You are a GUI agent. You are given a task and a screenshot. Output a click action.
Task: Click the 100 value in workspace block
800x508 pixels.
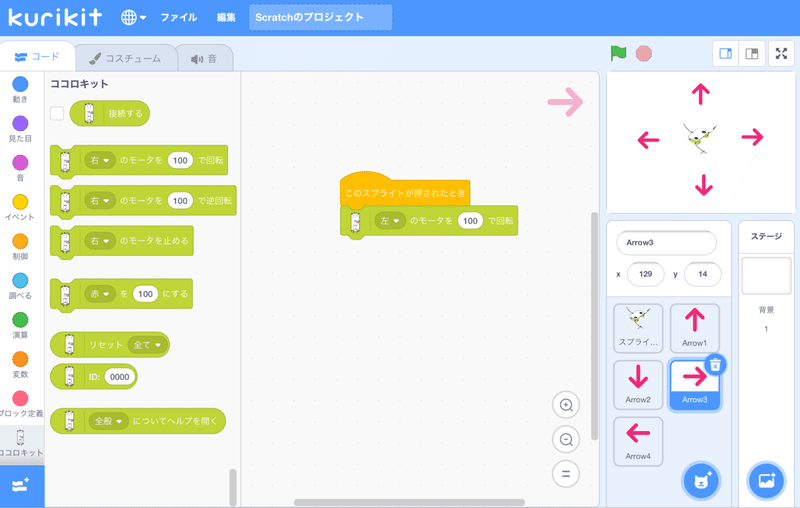tap(470, 221)
